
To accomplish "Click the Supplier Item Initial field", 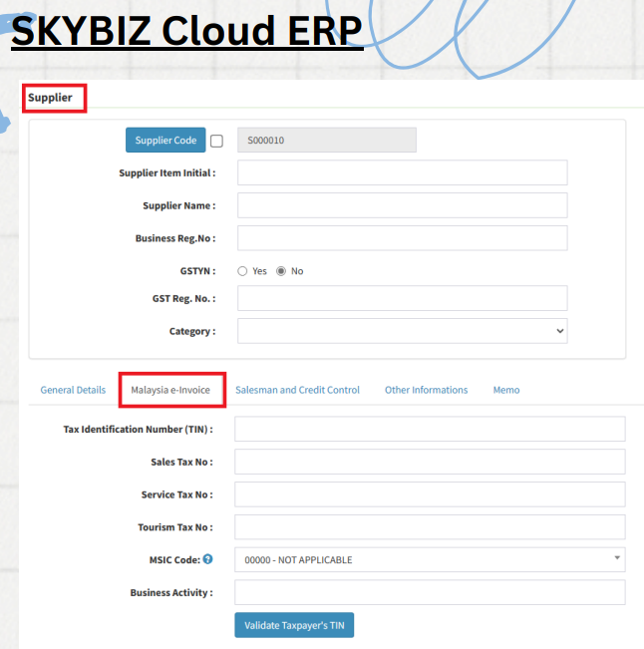I will coord(402,172).
